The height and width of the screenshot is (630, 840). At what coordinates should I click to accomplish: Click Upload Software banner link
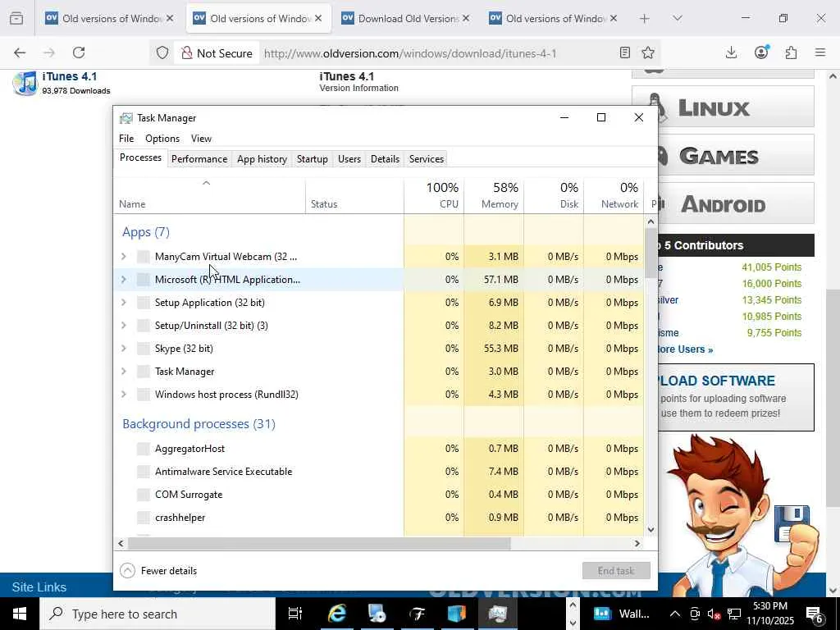coord(736,397)
